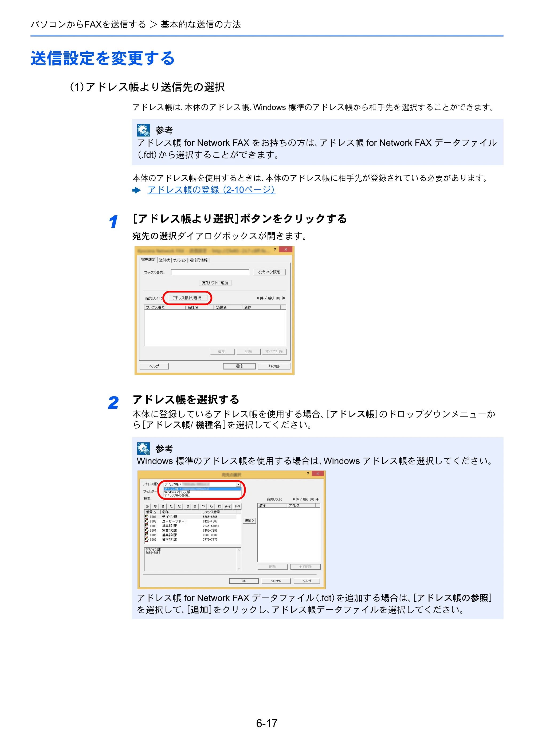Switch to the 送信元情報 tab
Image resolution: width=534 pixels, height=756 pixels.
point(198,260)
